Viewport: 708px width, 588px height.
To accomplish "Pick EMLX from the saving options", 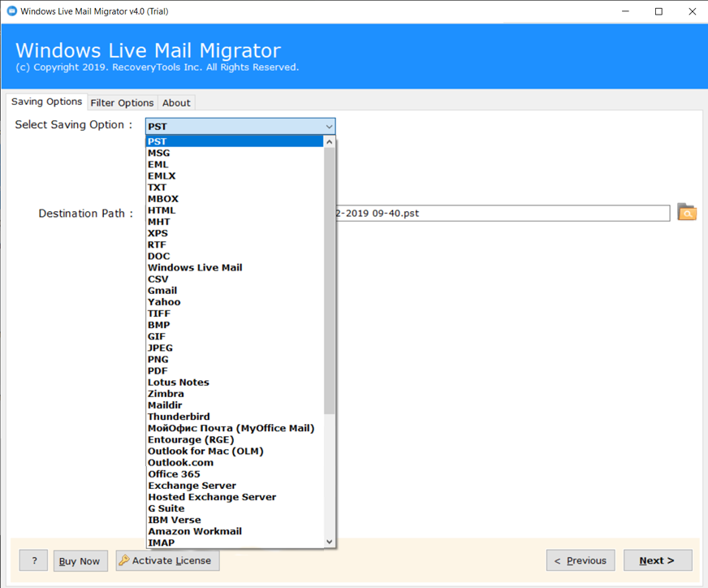I will tap(235, 175).
